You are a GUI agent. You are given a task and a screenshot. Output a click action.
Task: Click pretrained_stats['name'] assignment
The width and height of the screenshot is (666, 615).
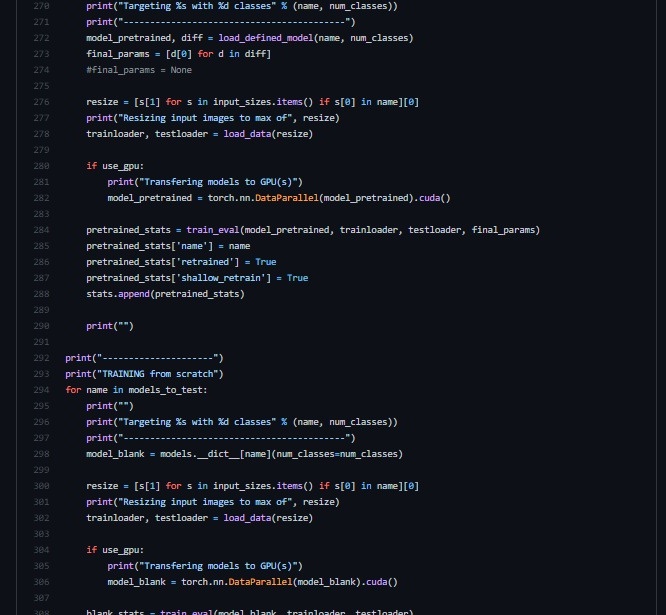[x=168, y=246]
